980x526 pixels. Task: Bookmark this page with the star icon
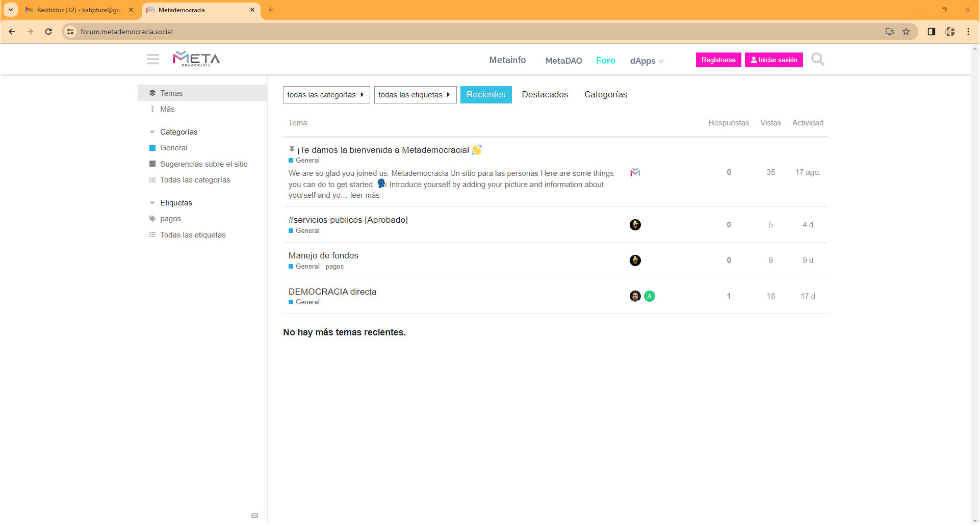point(906,32)
